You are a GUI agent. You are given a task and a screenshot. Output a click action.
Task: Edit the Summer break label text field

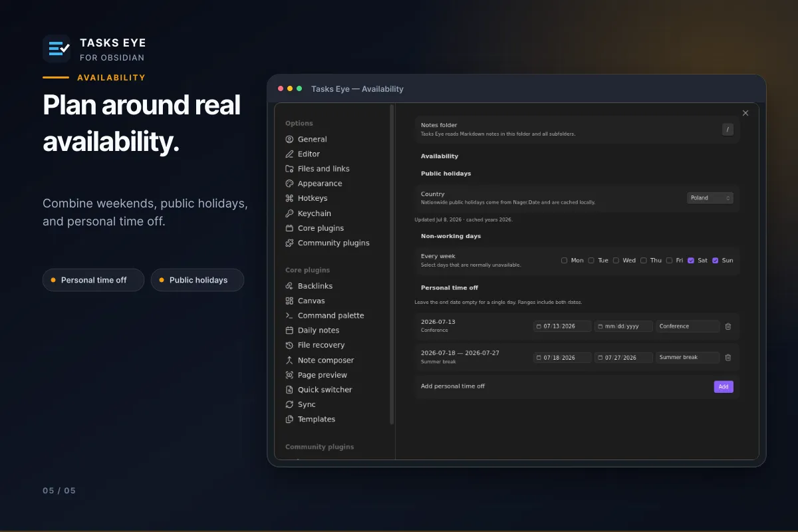688,358
